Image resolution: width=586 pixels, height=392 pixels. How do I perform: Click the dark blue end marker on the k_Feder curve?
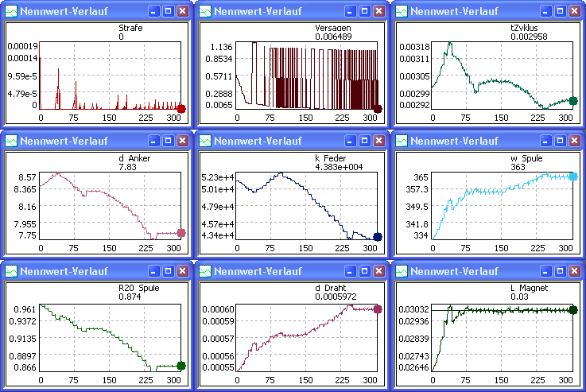pyautogui.click(x=377, y=237)
